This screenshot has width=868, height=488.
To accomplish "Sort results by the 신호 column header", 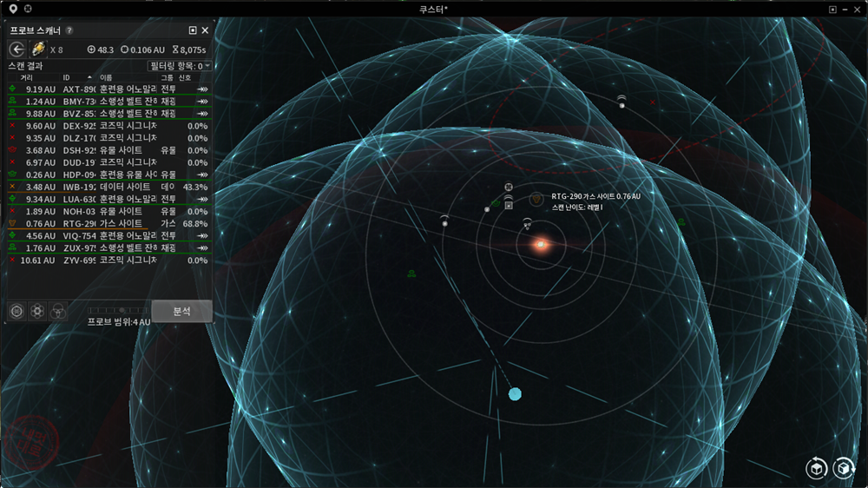I will [185, 77].
